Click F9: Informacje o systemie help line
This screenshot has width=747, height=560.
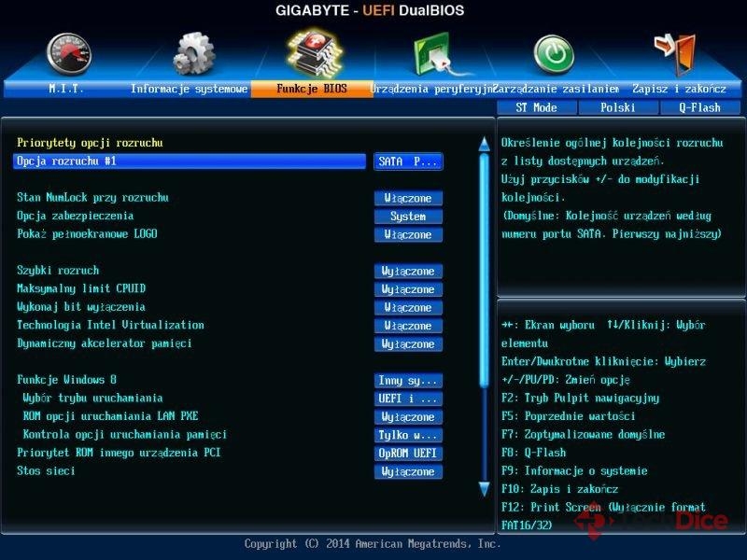pyautogui.click(x=574, y=471)
